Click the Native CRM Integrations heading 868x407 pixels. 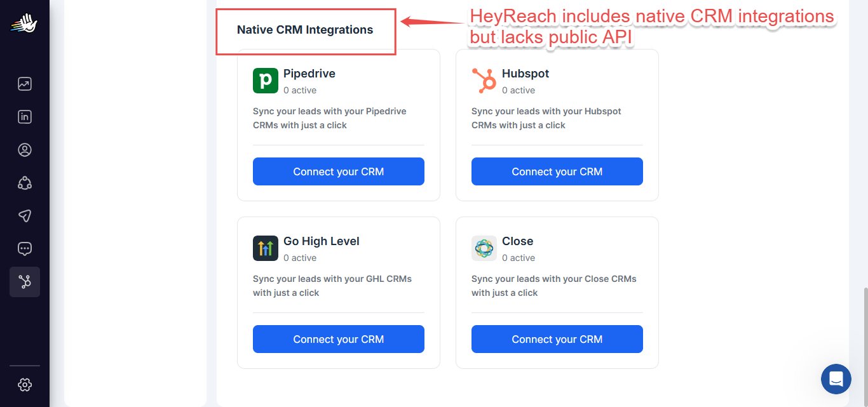pos(305,30)
